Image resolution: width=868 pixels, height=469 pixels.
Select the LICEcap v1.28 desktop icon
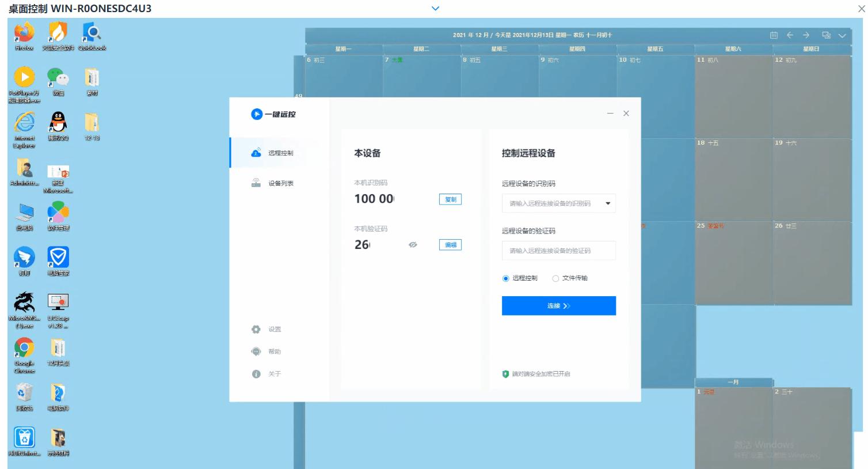[x=58, y=310]
